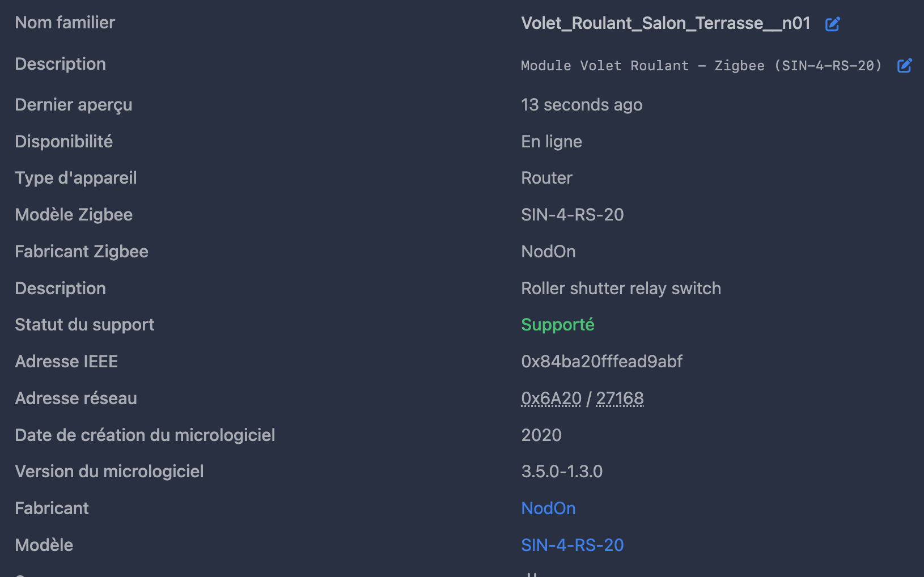This screenshot has height=577, width=924.
Task: Click the green Supporté status text
Action: pyautogui.click(x=557, y=325)
